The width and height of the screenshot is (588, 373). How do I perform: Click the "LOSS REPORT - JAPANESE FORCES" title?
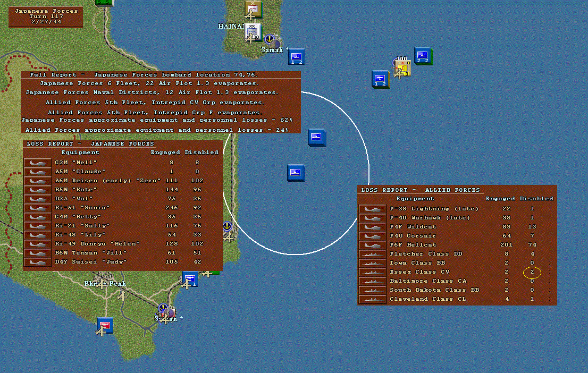point(90,144)
